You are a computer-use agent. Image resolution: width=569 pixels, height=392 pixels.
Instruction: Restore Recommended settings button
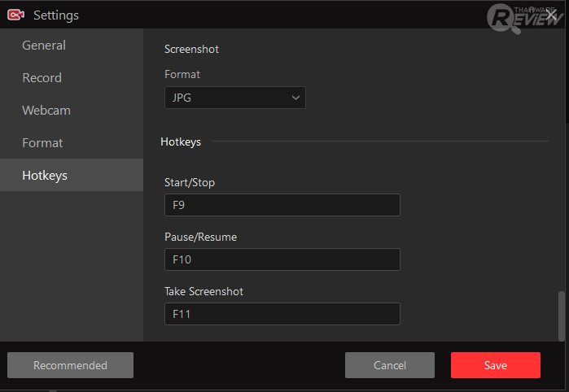(70, 365)
